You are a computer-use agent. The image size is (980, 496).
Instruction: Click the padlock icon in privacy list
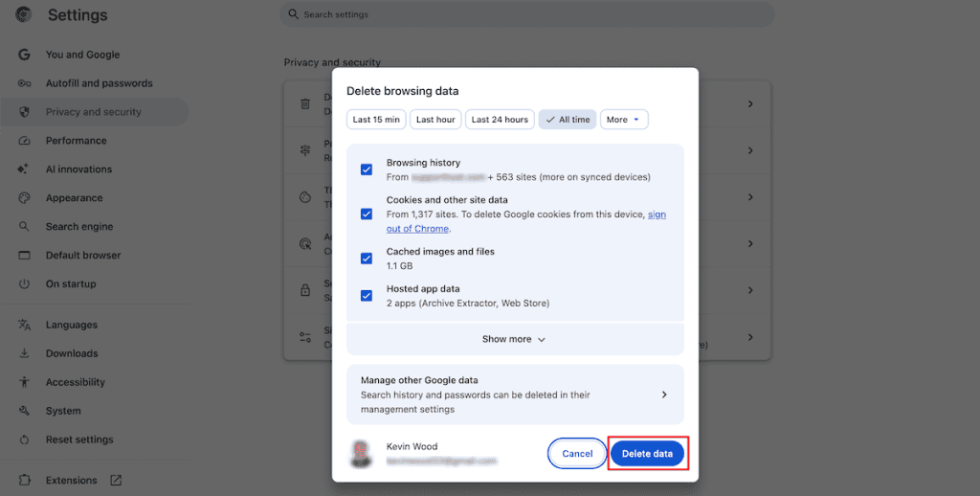[305, 290]
